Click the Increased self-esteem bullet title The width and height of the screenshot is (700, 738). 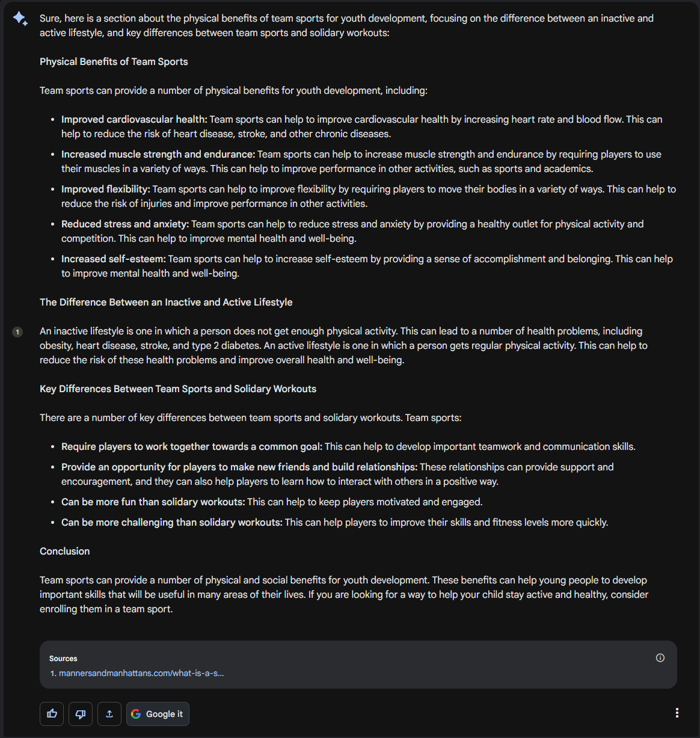(x=114, y=259)
